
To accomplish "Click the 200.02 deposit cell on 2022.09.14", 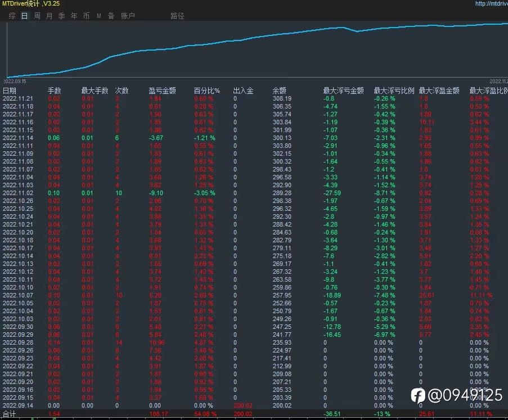I will [x=243, y=405].
